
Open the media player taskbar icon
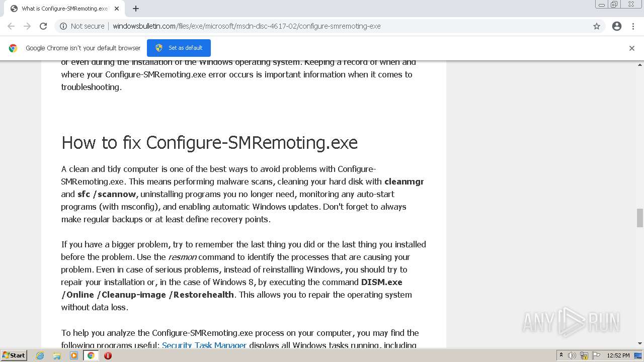(x=74, y=355)
